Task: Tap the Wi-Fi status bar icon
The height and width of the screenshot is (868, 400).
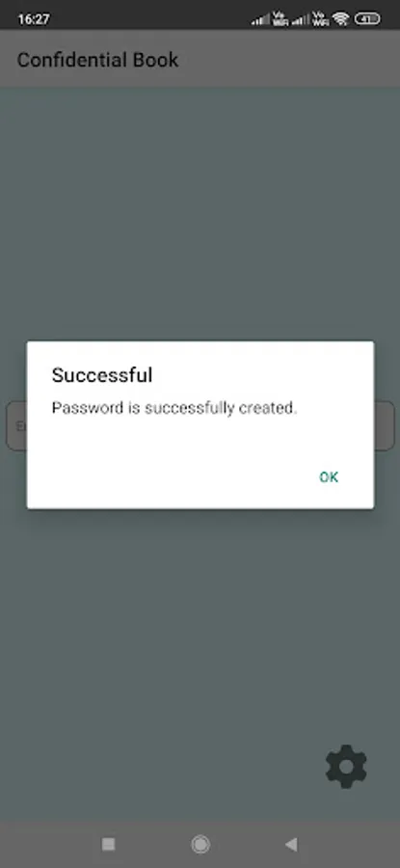Action: pyautogui.click(x=341, y=19)
